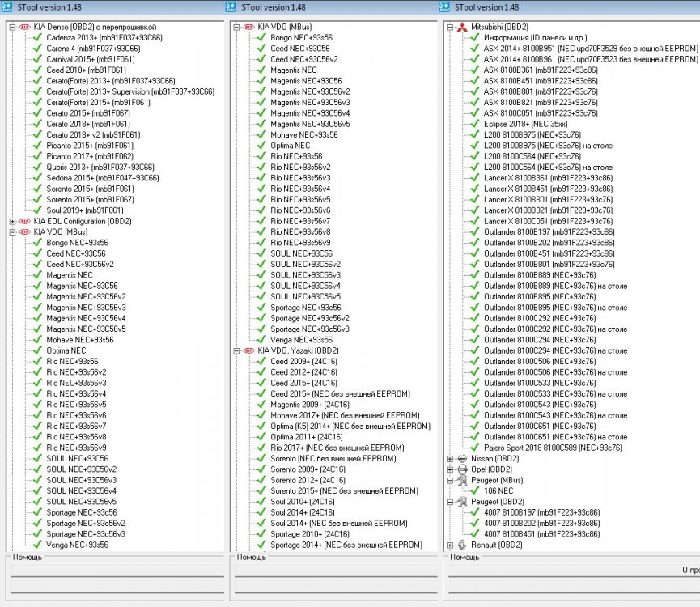Select Sedona 2015+ (mb91F047+93C66)

point(103,177)
